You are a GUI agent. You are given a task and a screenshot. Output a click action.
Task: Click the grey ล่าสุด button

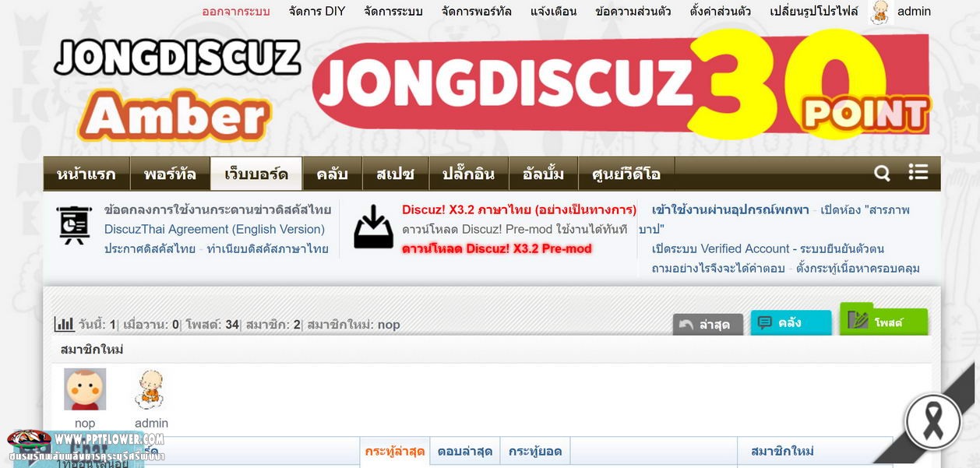[708, 325]
